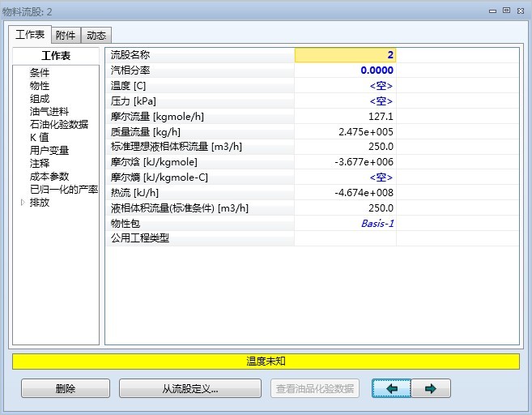Select 条件 in the worksheet list

pos(40,73)
